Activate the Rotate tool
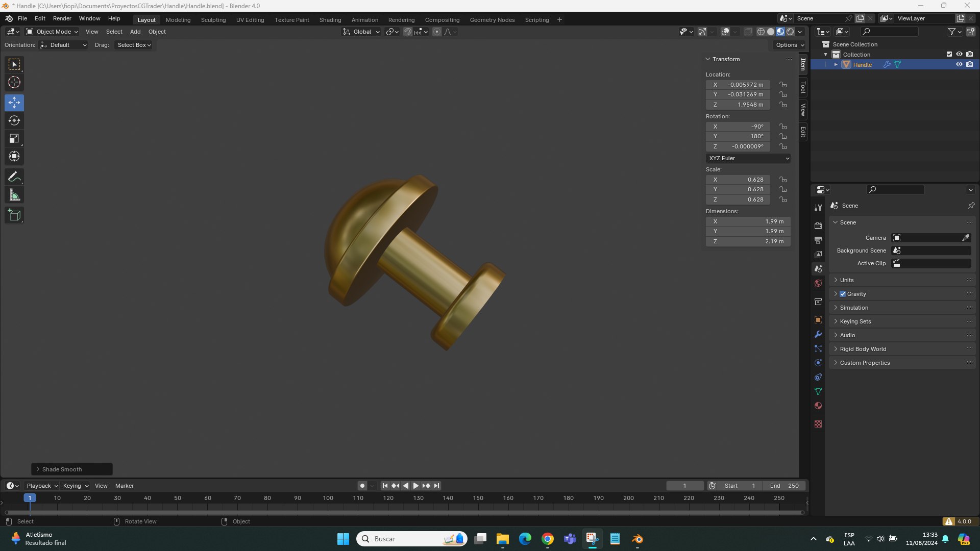 click(14, 121)
